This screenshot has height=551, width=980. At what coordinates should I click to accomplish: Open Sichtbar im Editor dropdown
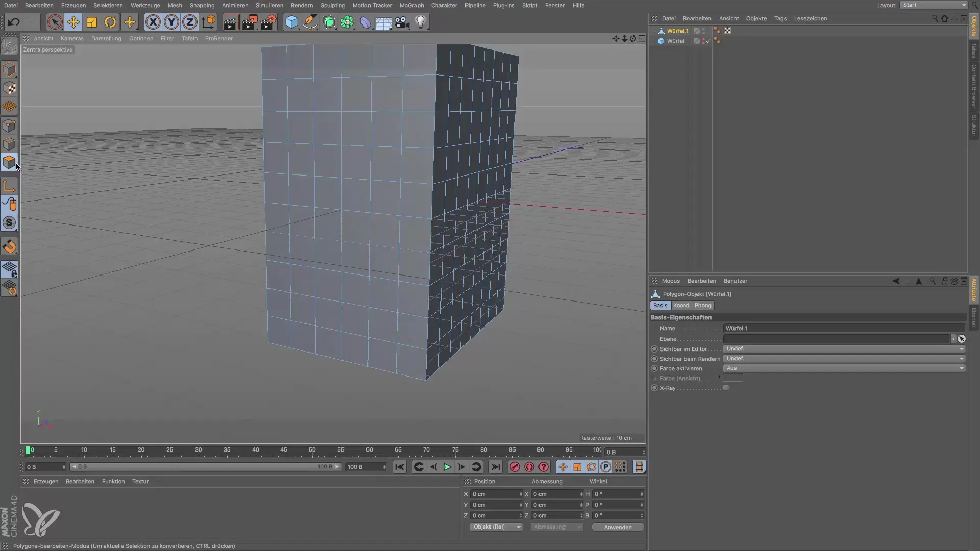click(844, 349)
